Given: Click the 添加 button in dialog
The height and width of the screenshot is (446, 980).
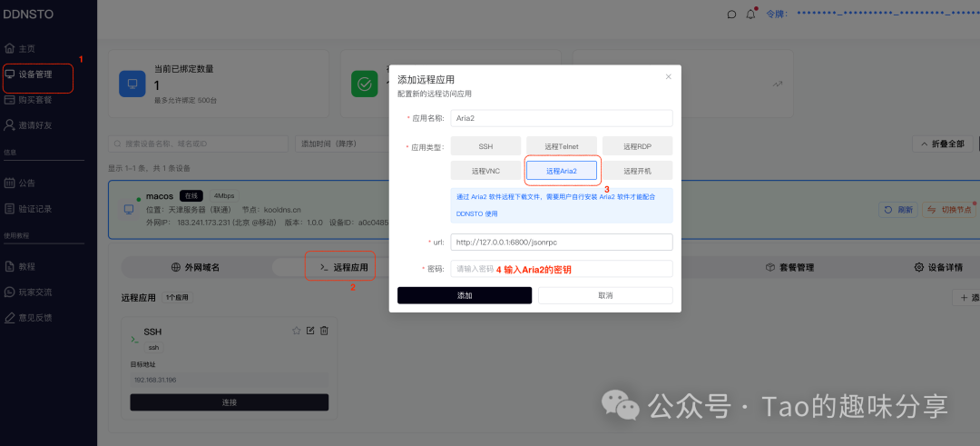Looking at the screenshot, I should [465, 295].
